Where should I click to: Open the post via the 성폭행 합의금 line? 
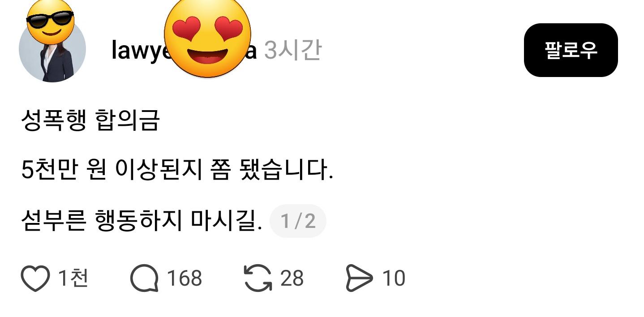click(90, 120)
